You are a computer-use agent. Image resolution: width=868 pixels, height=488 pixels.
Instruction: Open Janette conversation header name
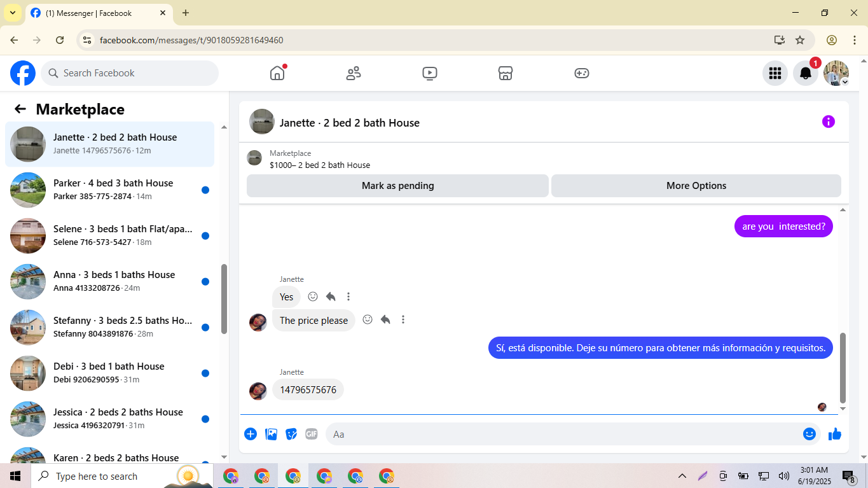[x=350, y=123]
